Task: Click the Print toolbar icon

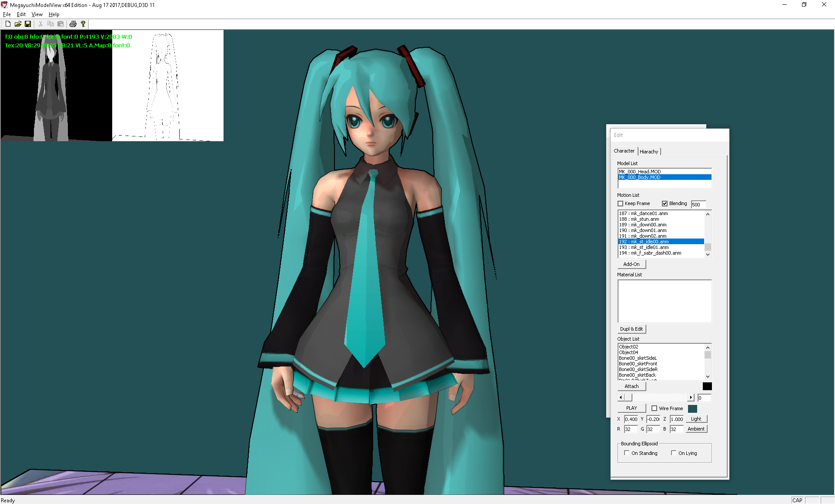Action: click(73, 24)
